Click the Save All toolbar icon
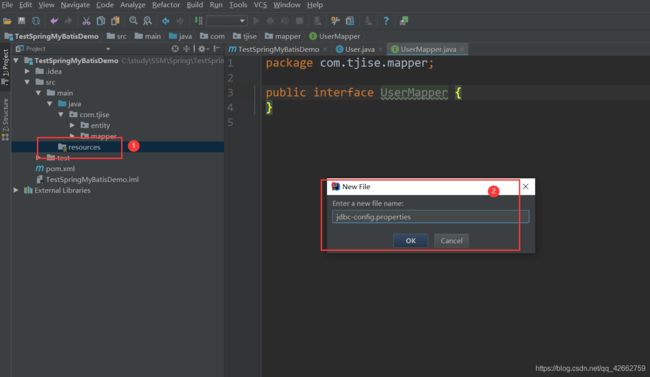Screen dimensions: 650x377 pyautogui.click(x=22, y=21)
